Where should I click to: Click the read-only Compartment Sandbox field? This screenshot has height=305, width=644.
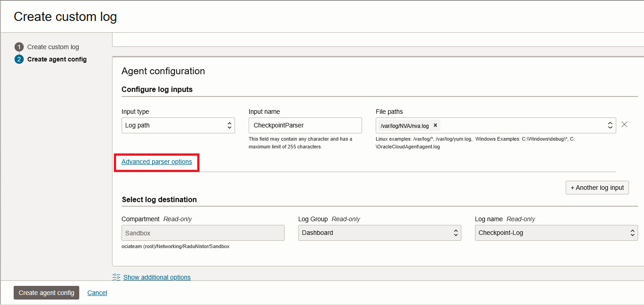pyautogui.click(x=203, y=233)
